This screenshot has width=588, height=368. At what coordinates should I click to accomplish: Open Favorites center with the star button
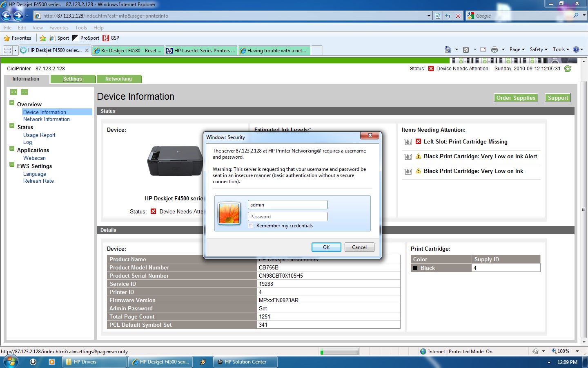tap(17, 38)
